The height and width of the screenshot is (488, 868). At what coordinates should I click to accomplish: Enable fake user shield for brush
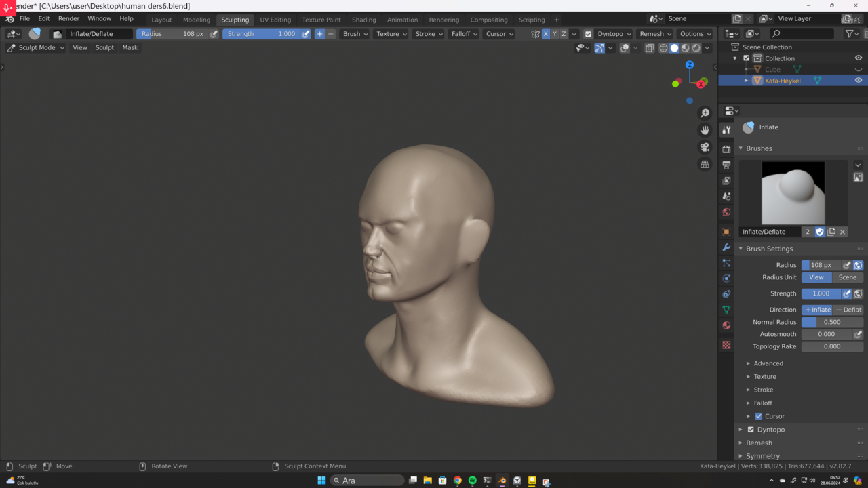click(820, 232)
